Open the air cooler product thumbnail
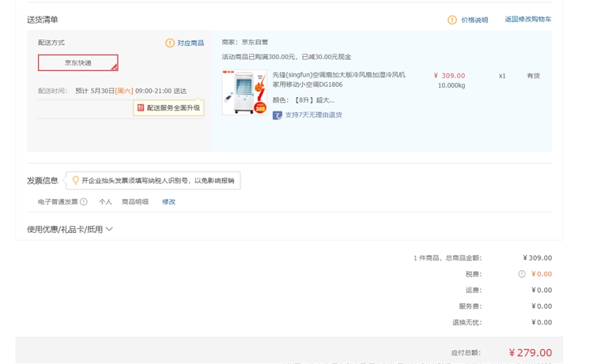593x364 pixels. pos(244,92)
